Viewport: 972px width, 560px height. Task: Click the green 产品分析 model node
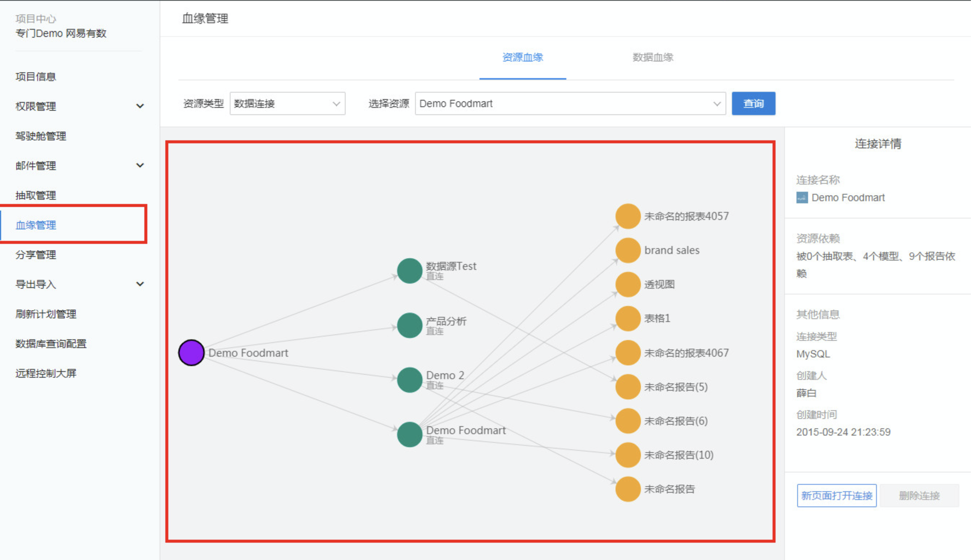coord(410,325)
